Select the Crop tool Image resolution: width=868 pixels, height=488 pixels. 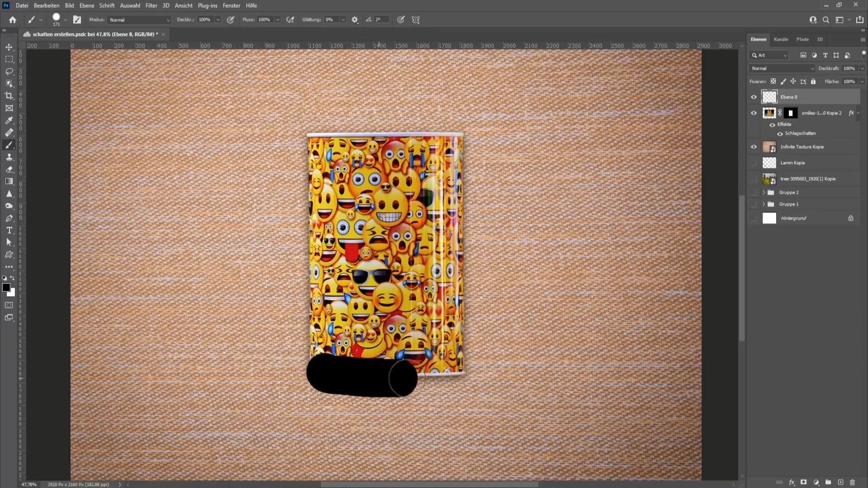[x=9, y=95]
